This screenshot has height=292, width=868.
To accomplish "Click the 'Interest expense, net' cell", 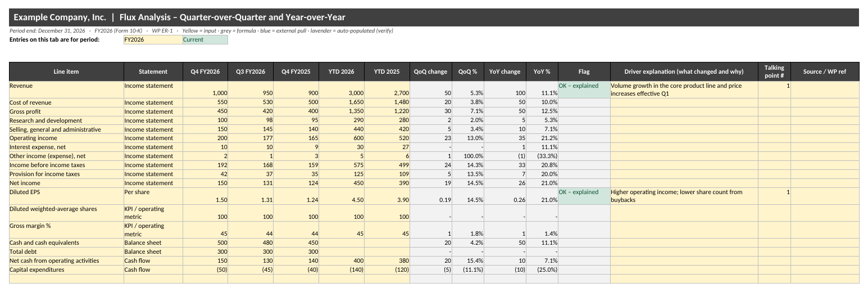I will pyautogui.click(x=66, y=147).
